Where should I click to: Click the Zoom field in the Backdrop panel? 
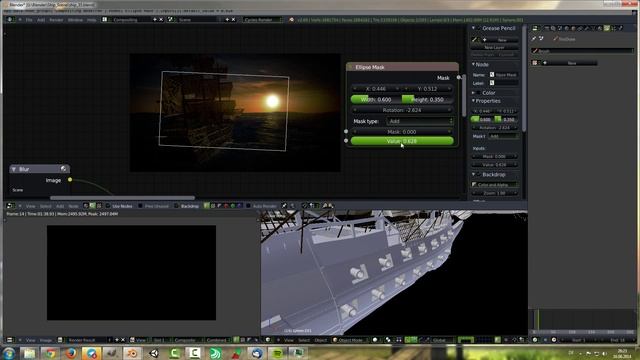click(x=494, y=193)
